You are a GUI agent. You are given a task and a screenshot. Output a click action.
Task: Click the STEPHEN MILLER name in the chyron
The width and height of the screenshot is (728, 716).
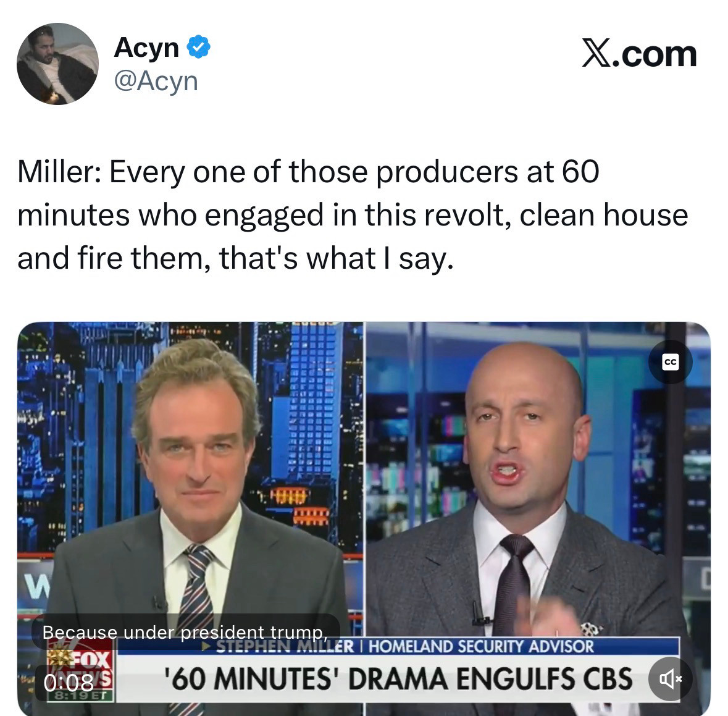tap(285, 646)
